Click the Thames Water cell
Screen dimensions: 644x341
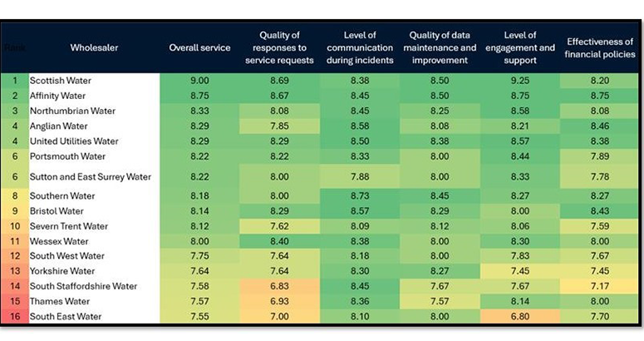[60, 301]
